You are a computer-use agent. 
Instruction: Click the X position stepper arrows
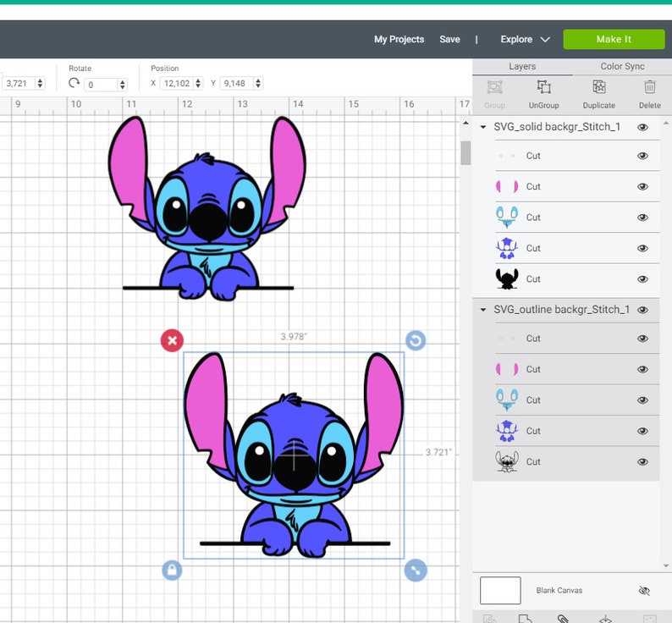(x=198, y=83)
